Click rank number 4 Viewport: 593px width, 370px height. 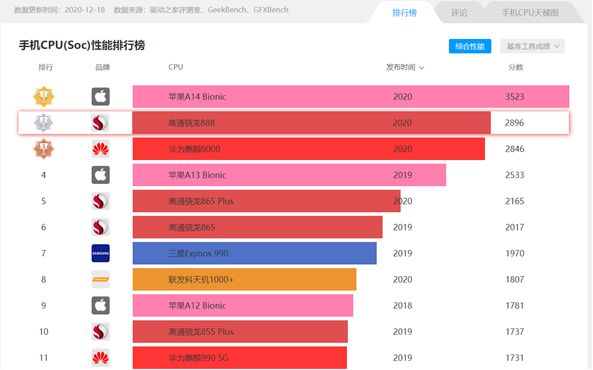coord(43,175)
